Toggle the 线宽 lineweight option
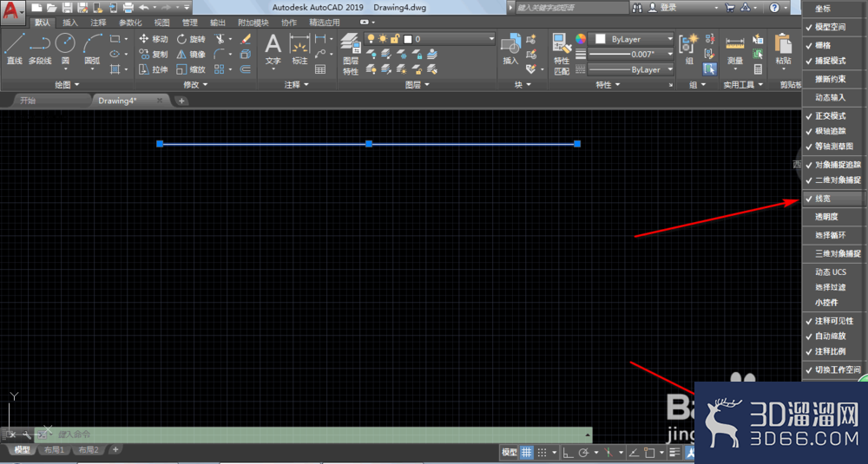 (x=832, y=199)
